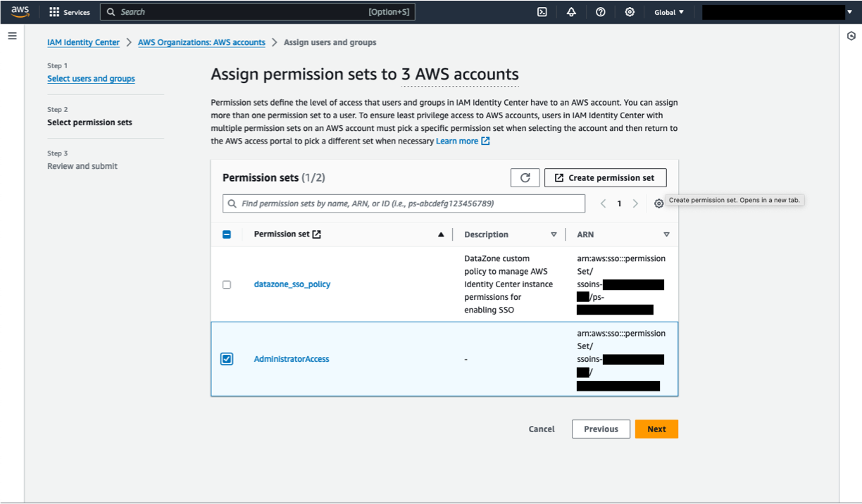Click Step 3 Review and submit
This screenshot has height=504, width=862.
pos(82,166)
